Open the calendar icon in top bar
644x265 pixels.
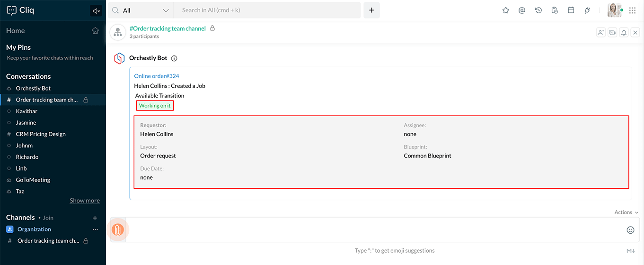pyautogui.click(x=571, y=10)
